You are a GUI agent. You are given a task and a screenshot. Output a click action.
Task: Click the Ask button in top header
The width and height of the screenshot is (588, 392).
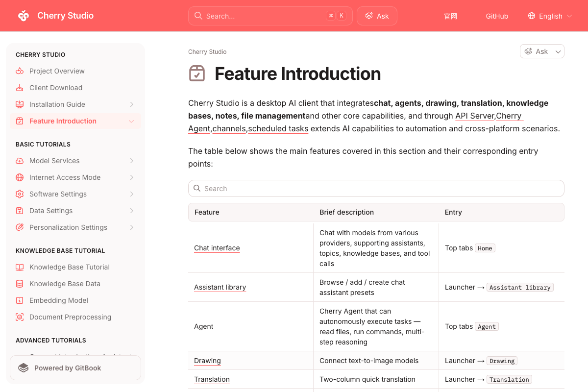(x=377, y=16)
